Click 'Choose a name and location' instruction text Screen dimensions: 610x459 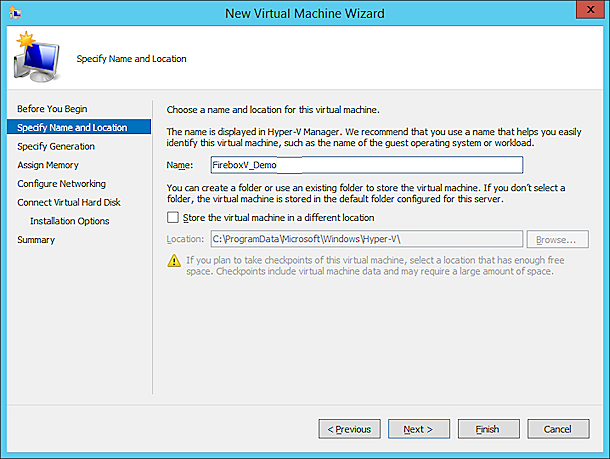273,110
